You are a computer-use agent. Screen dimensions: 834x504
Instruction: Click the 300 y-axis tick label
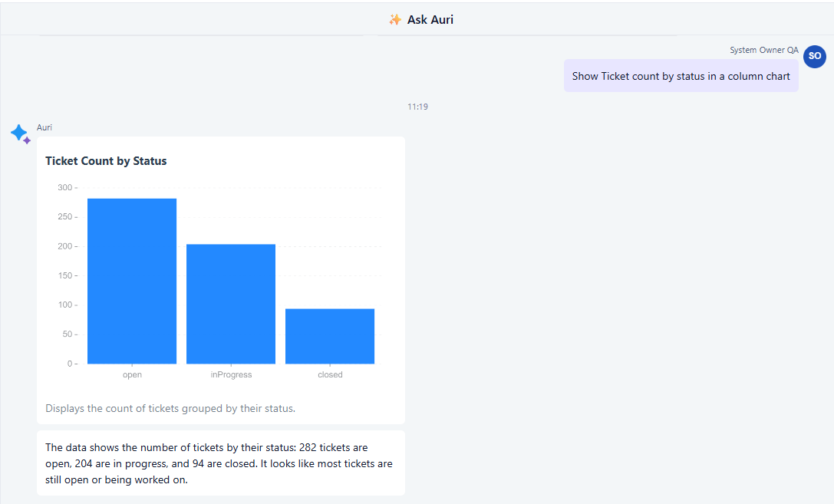click(x=64, y=188)
